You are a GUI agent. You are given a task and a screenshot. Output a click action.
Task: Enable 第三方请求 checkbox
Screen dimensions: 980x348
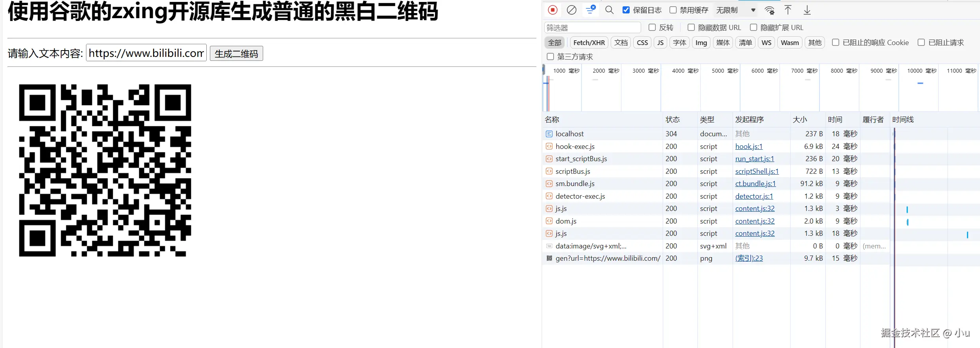550,56
